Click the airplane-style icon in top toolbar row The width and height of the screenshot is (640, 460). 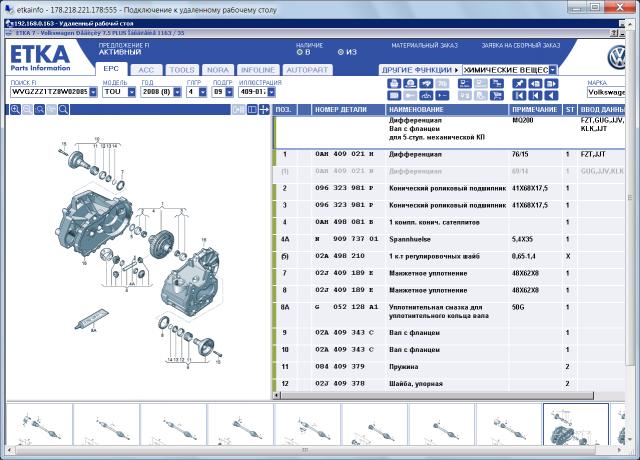tap(426, 84)
